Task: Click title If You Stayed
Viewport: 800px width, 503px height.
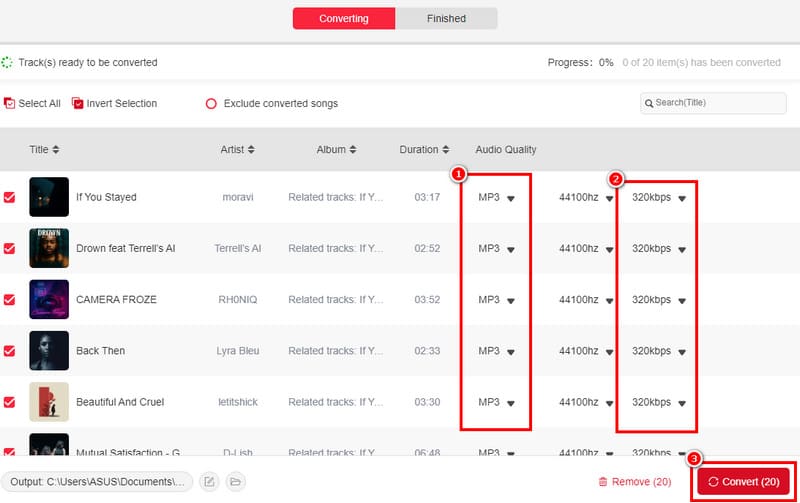Action: (106, 197)
